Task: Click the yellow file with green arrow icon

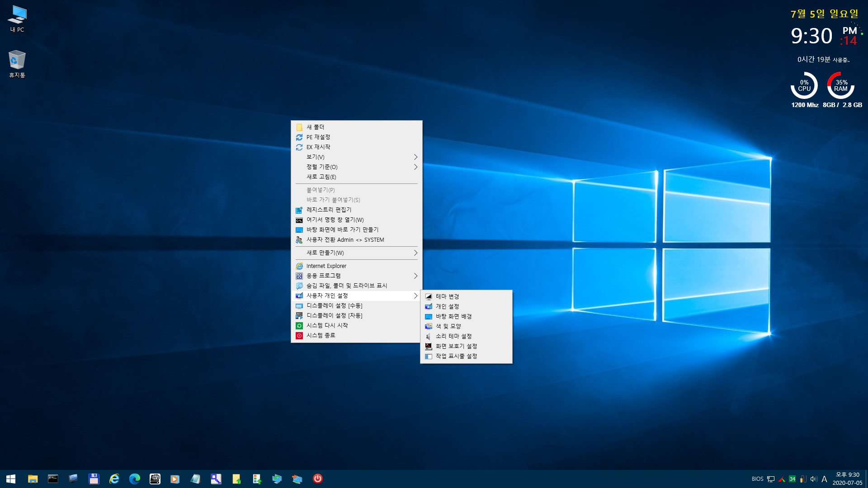Action: 236,479
